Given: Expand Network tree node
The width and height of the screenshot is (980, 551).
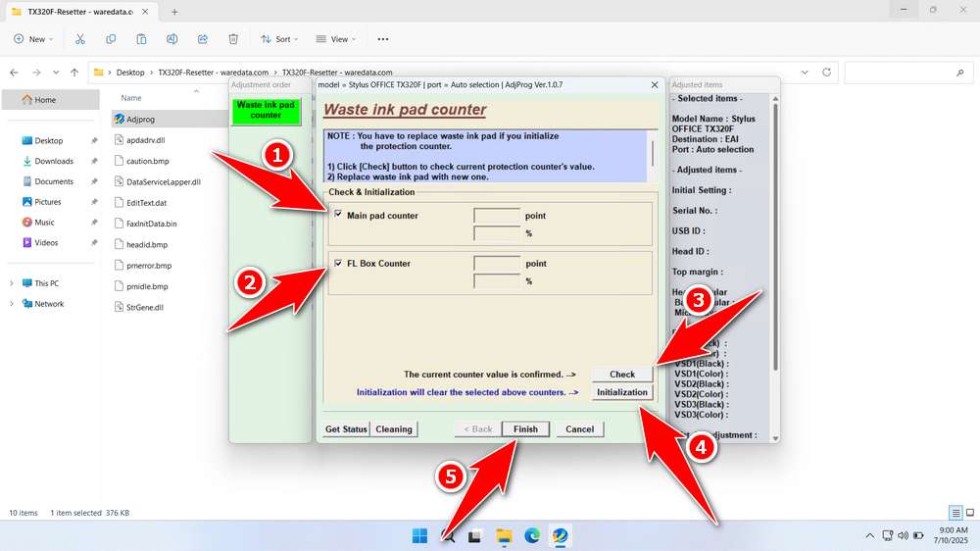Looking at the screenshot, I should click(11, 304).
